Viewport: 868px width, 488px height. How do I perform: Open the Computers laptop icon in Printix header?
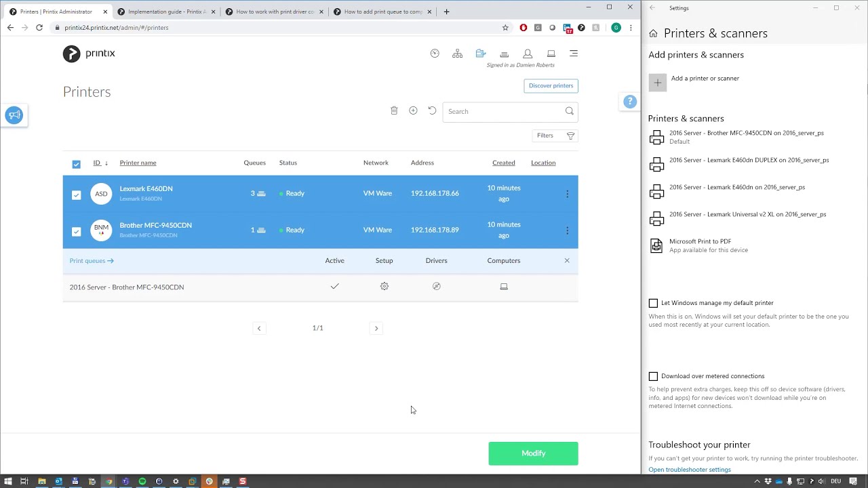[x=551, y=54]
